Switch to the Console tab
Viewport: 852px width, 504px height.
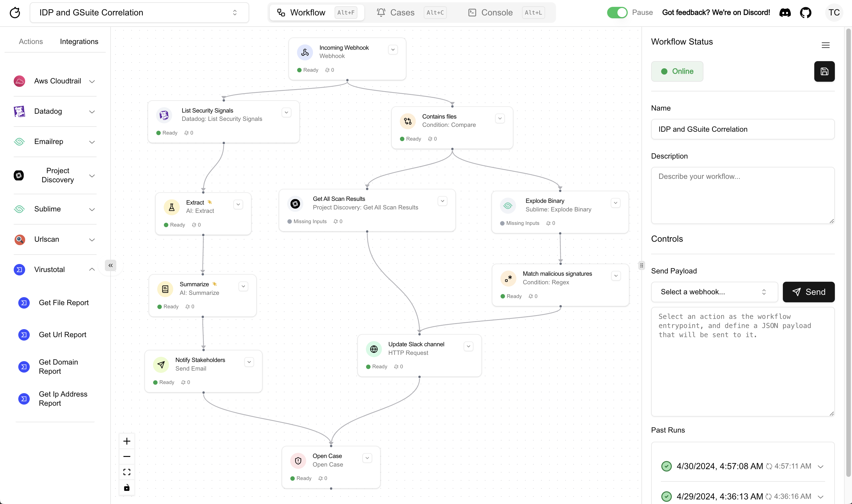point(497,12)
